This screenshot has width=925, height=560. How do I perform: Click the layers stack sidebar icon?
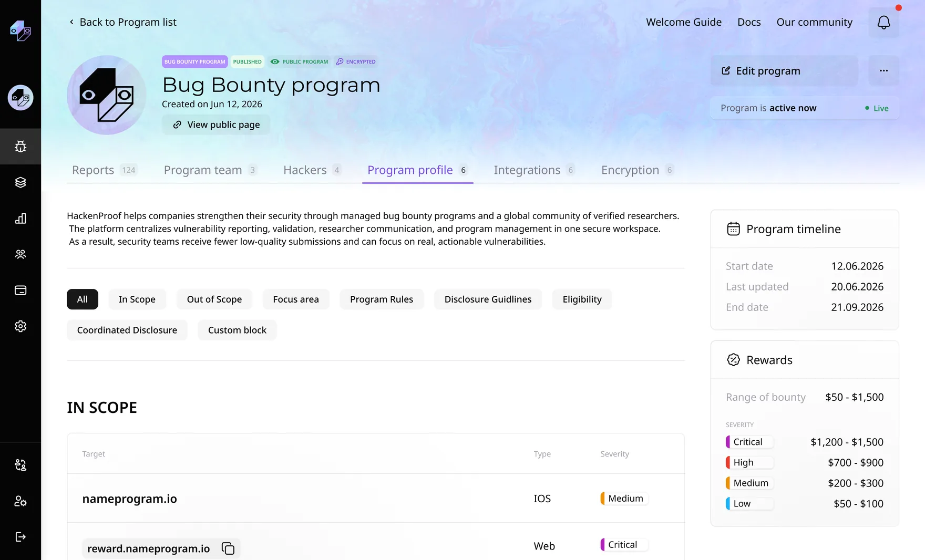pos(20,182)
